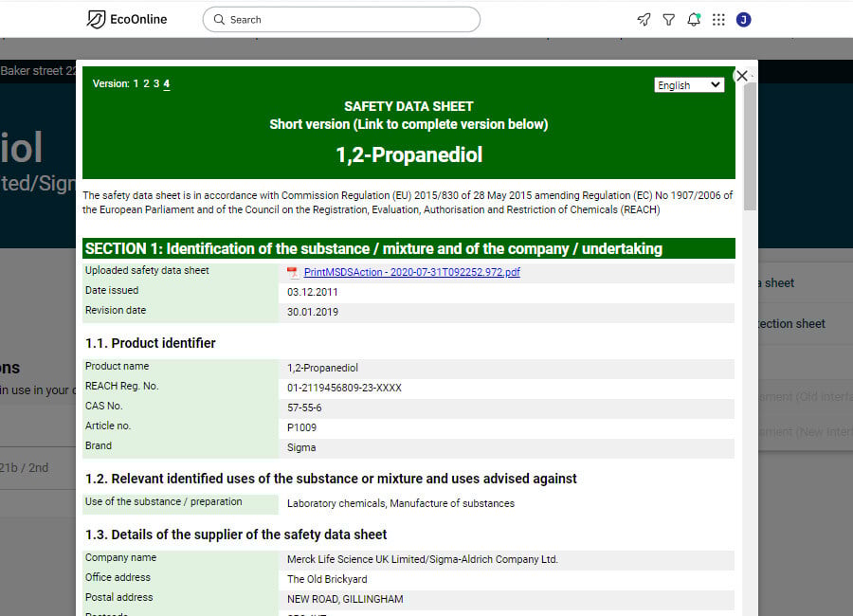This screenshot has height=616, width=853.
Task: Click the 1.1. Product identifier heading
Action: [150, 343]
